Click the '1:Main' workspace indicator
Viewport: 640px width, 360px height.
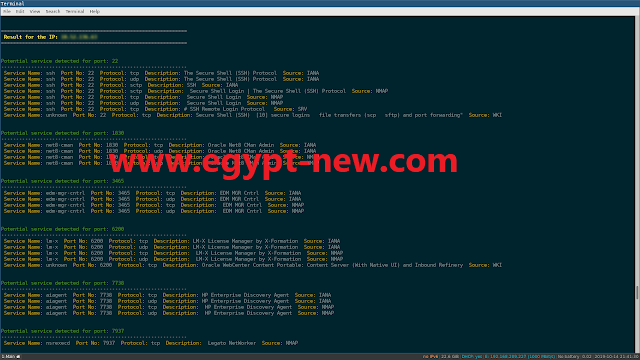[11, 357]
